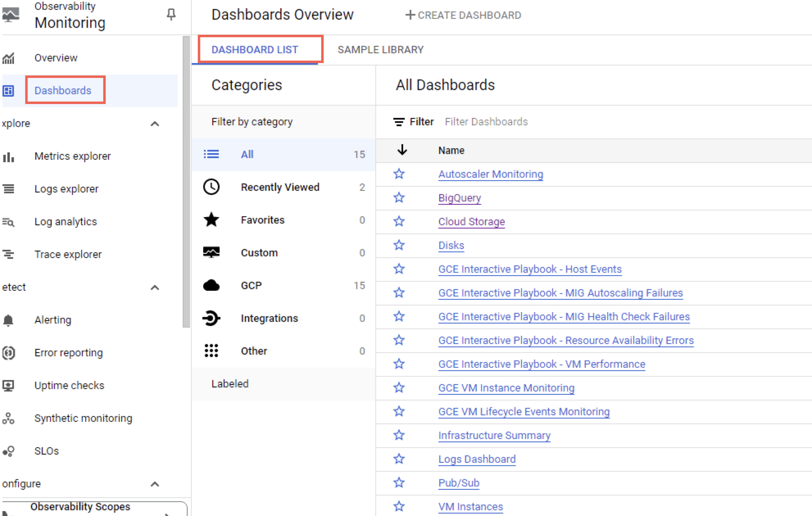The width and height of the screenshot is (812, 516).
Task: Click the Alerting bell icon
Action: pyautogui.click(x=8, y=320)
